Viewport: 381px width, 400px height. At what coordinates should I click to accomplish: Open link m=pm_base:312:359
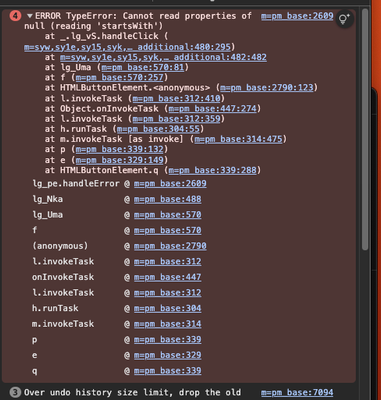pyautogui.click(x=176, y=119)
